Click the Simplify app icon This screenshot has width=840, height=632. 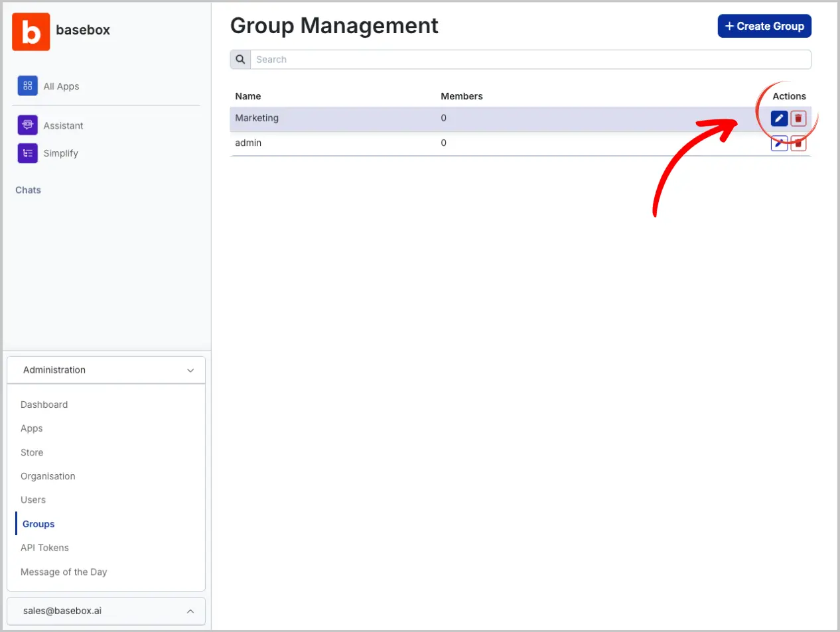[27, 153]
